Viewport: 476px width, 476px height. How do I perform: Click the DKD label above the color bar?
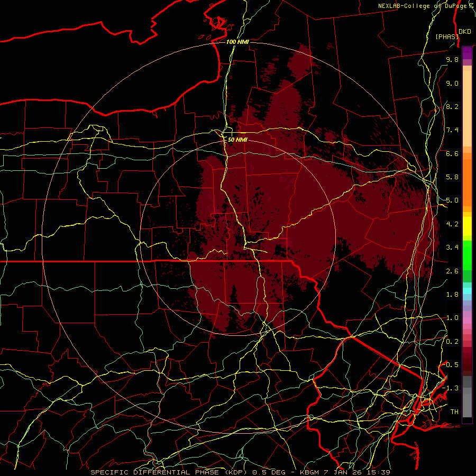coord(465,32)
